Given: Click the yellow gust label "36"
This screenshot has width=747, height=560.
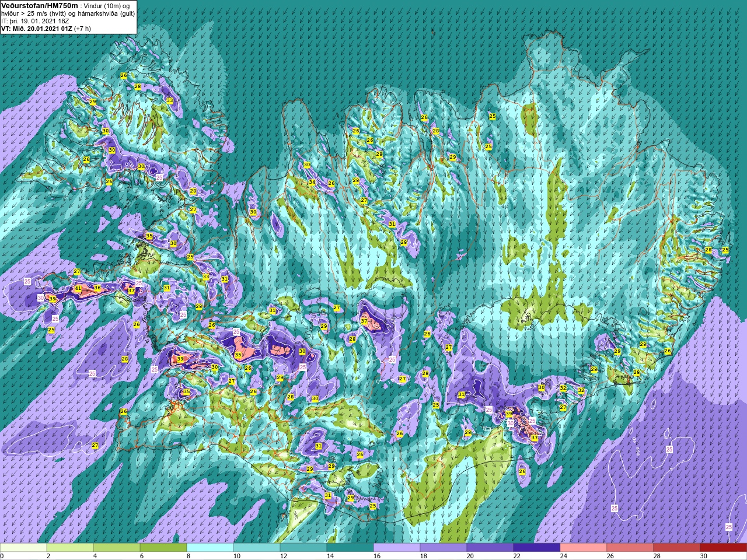Looking at the screenshot, I should pyautogui.click(x=97, y=288).
